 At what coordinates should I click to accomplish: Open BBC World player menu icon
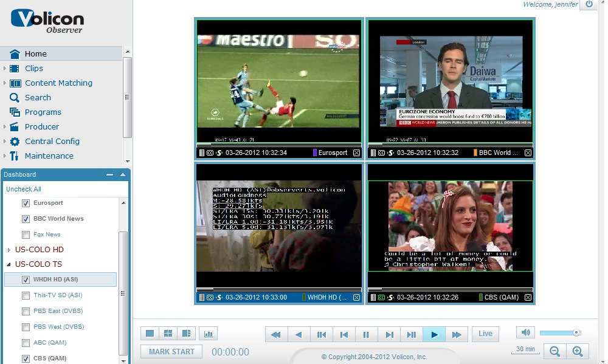click(x=373, y=153)
